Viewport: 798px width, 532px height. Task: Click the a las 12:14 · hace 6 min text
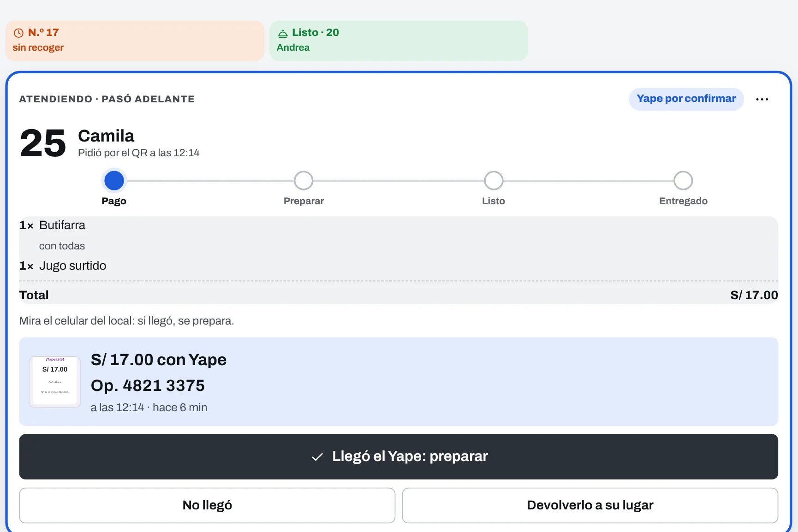149,408
